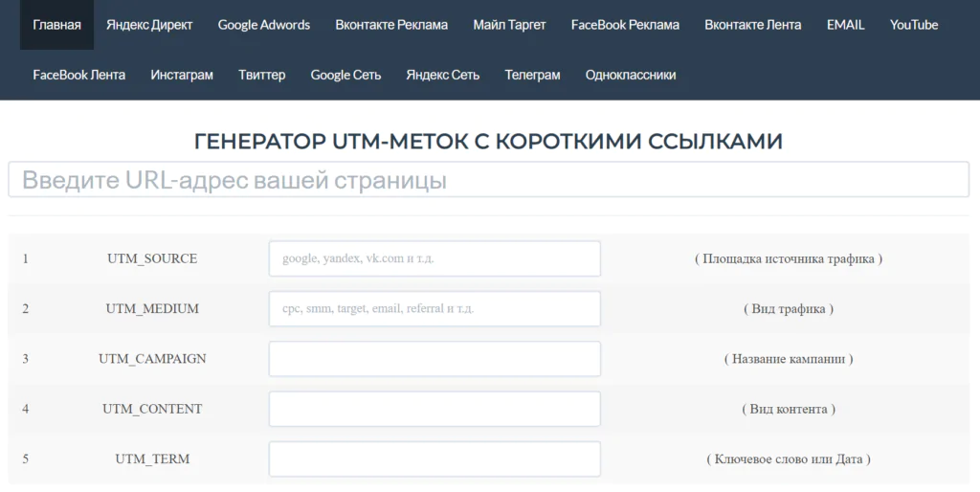This screenshot has width=980, height=492.
Task: Go to Яндекс Сеть section
Action: coord(442,75)
